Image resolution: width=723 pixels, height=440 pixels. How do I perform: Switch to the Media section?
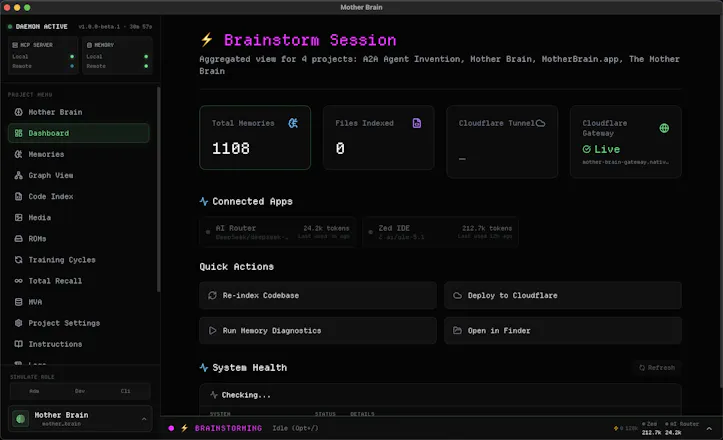pos(78,218)
